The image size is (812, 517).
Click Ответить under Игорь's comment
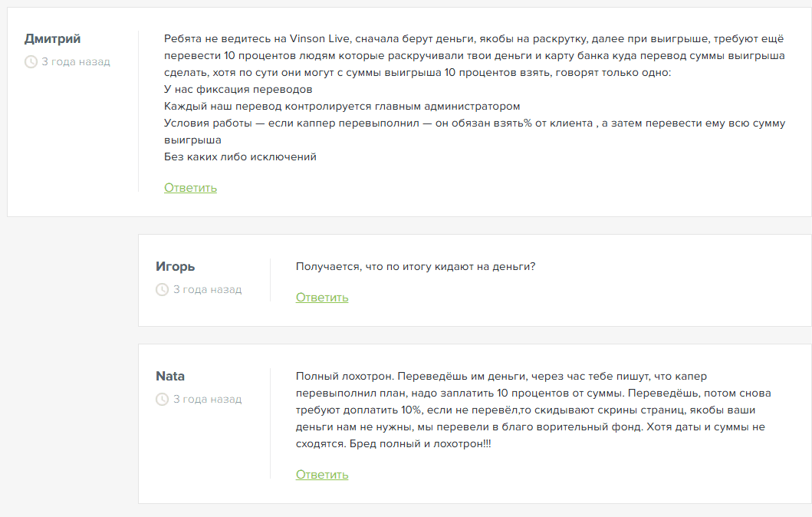(x=322, y=298)
